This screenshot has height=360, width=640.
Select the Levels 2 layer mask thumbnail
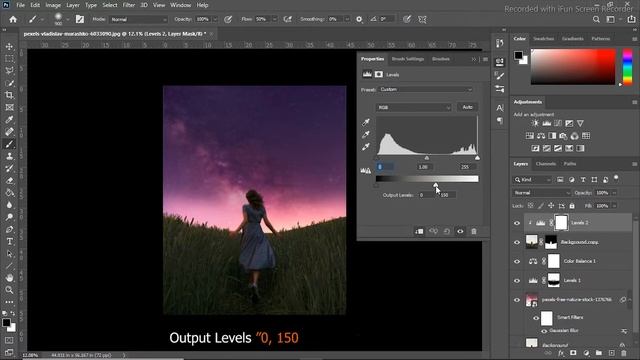[x=561, y=223]
